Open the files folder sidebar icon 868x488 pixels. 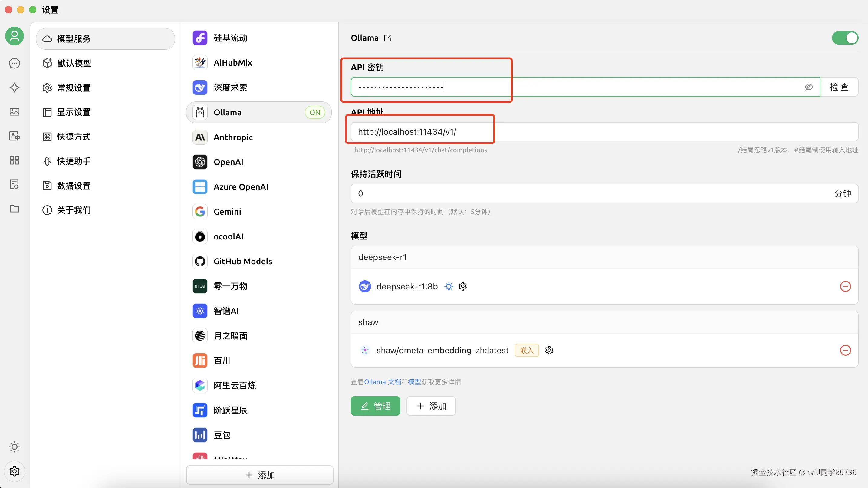coord(15,209)
